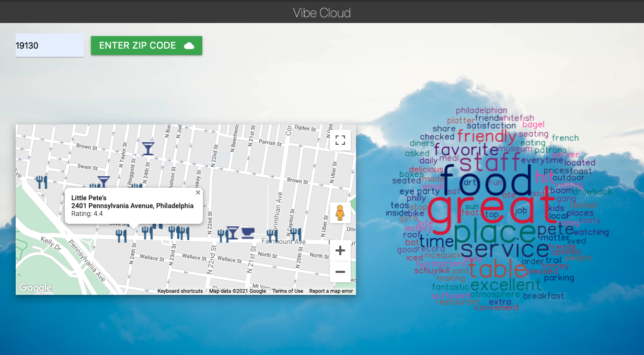This screenshot has width=644, height=355.
Task: Click Report a map error link
Action: pos(331,291)
